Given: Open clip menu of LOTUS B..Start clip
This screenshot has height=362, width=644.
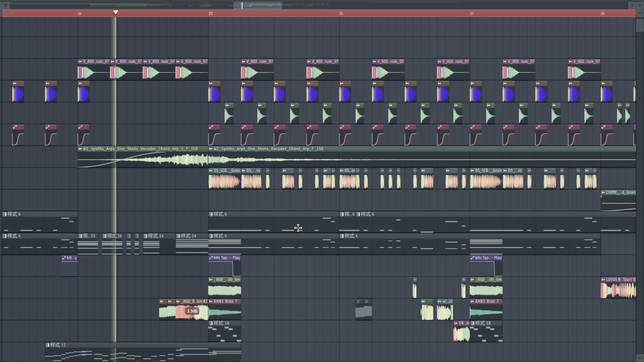Looking at the screenshot, I should (x=603, y=280).
